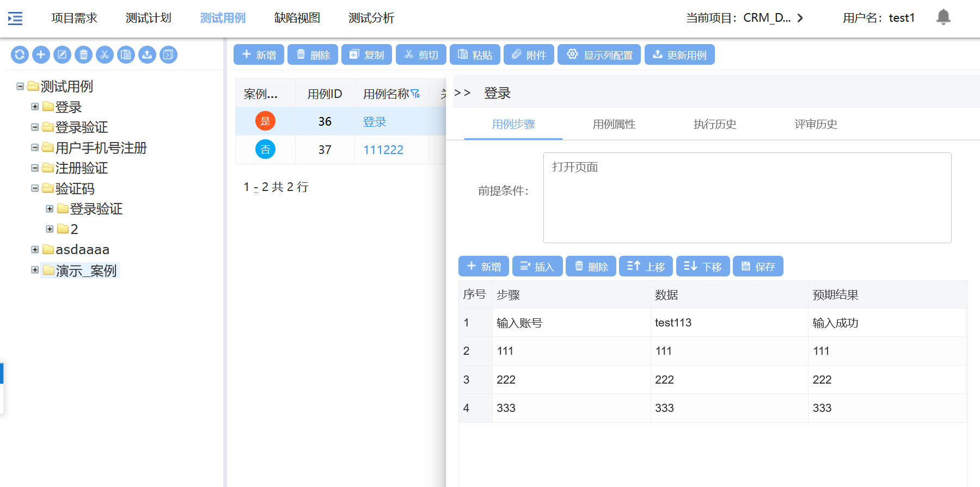Toggle the red 是 badge for case 36
Screen dimensions: 980x487
coord(265,121)
